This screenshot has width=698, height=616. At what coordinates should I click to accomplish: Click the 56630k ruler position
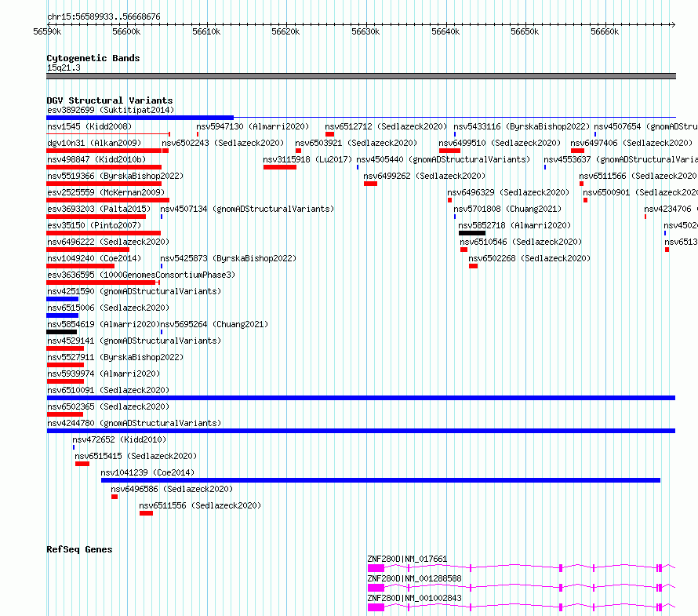tap(365, 31)
